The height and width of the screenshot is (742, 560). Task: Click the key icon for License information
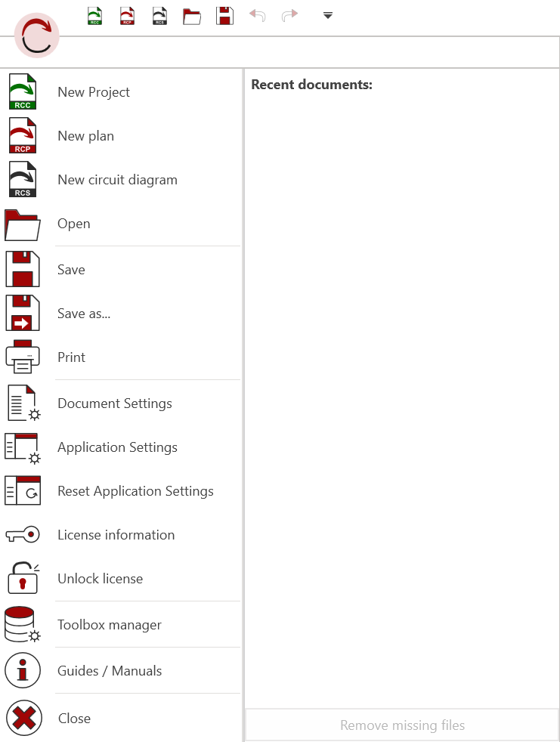click(x=22, y=534)
